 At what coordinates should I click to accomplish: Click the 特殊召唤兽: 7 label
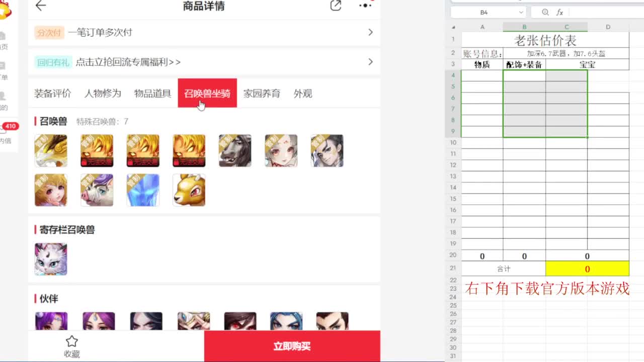coord(102,122)
